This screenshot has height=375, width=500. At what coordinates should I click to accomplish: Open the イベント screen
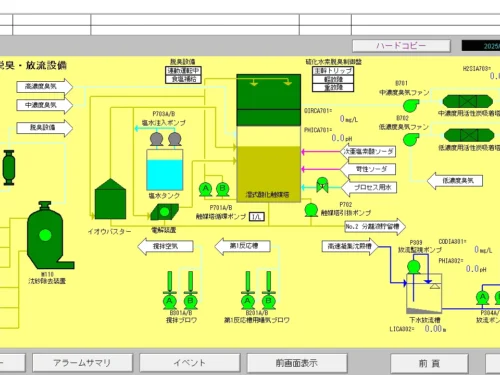point(190,363)
